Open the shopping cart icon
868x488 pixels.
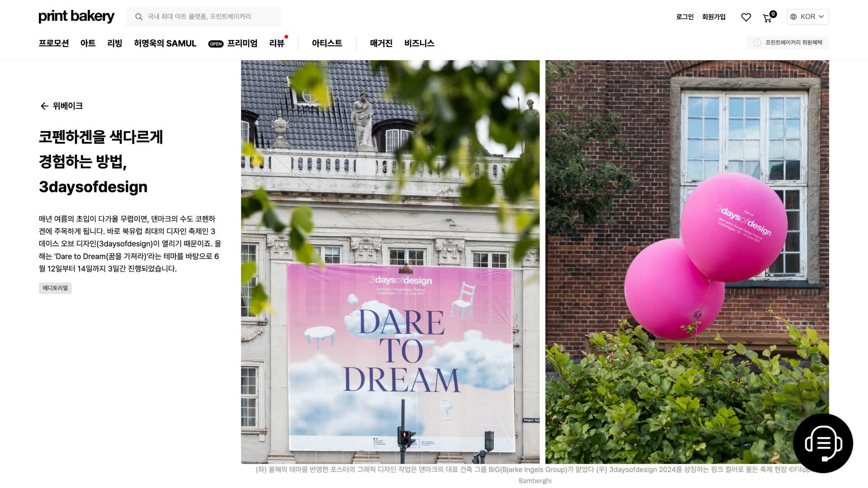tap(767, 18)
